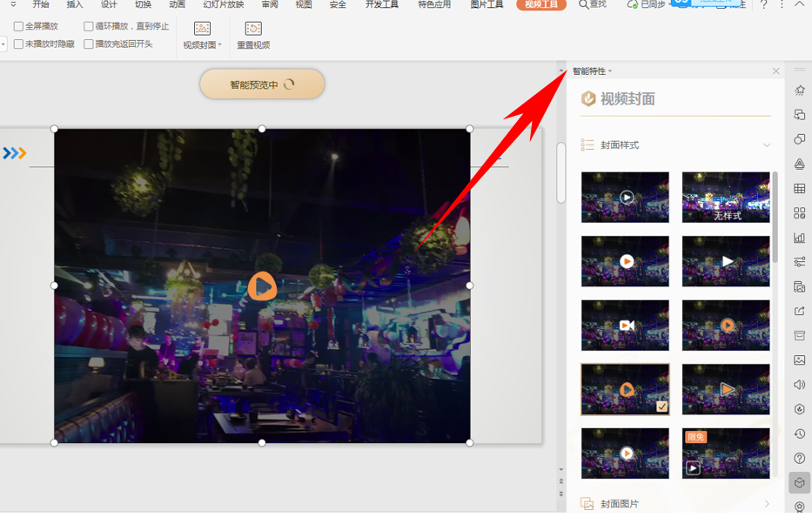The height and width of the screenshot is (524, 812).
Task: Open the shapes sidebar icon
Action: (x=799, y=138)
